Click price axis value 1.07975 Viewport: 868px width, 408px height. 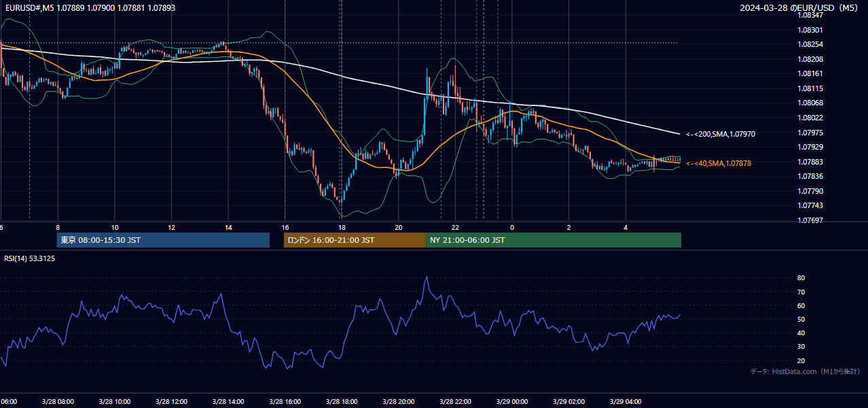click(810, 133)
